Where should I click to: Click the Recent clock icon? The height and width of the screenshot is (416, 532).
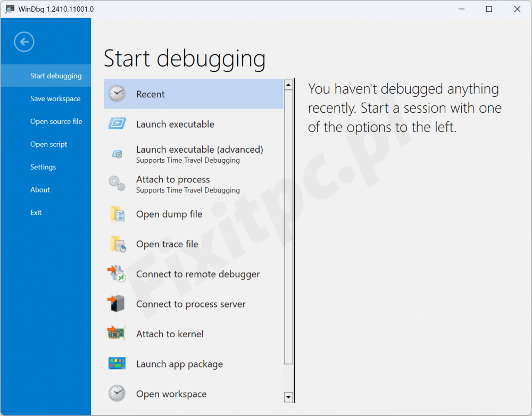pos(117,94)
